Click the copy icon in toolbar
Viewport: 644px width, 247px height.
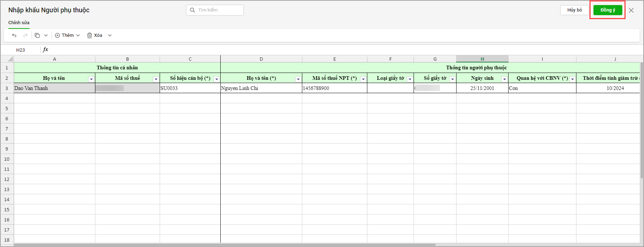[x=37, y=35]
